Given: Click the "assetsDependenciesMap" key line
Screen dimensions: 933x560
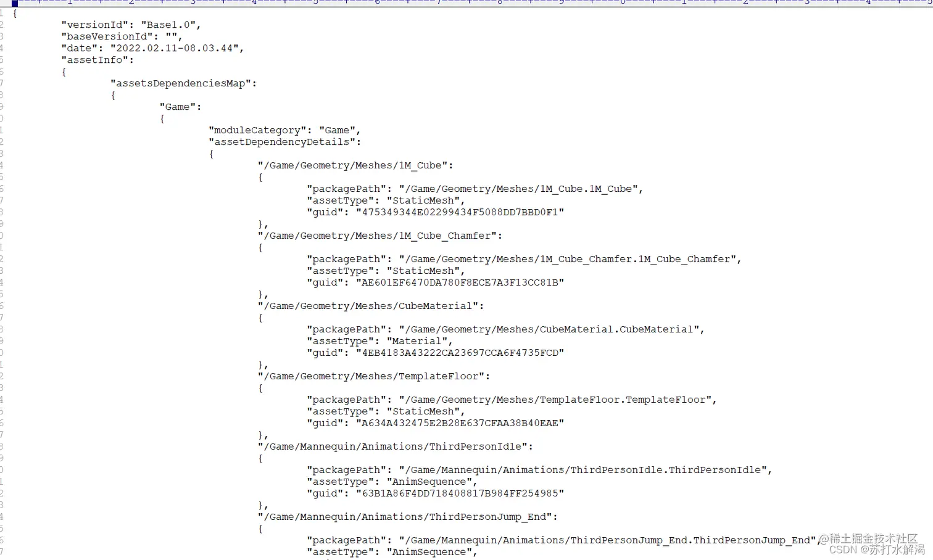Looking at the screenshot, I should coord(183,84).
